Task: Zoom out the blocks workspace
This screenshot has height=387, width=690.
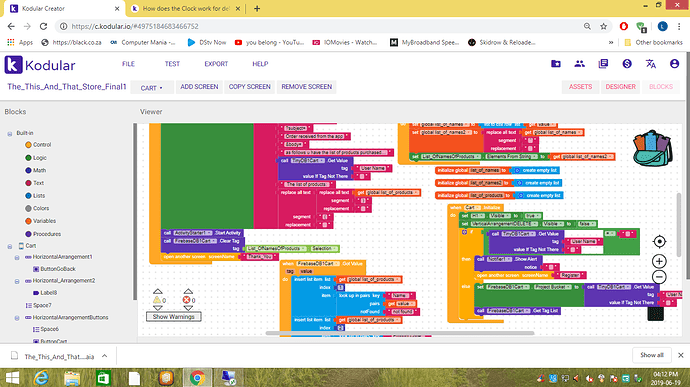Action: pos(659,277)
